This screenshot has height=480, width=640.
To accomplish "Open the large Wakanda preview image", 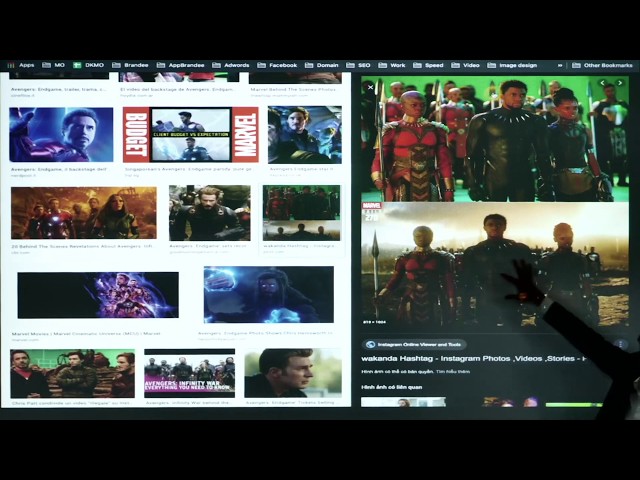I will pyautogui.click(x=495, y=202).
